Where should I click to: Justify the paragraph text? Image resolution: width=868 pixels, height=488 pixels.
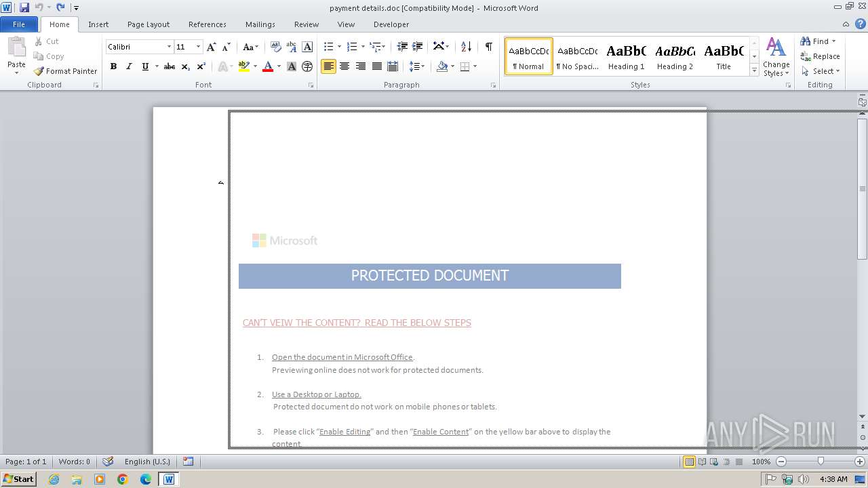pyautogui.click(x=377, y=66)
